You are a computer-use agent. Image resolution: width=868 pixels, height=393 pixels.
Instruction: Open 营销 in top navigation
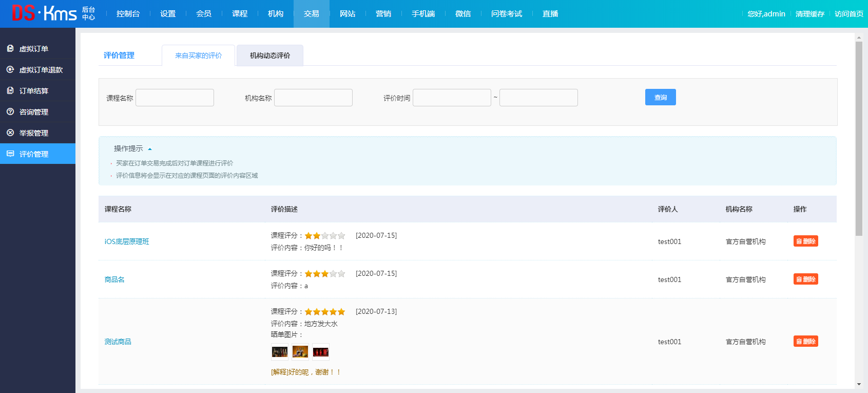(x=383, y=14)
